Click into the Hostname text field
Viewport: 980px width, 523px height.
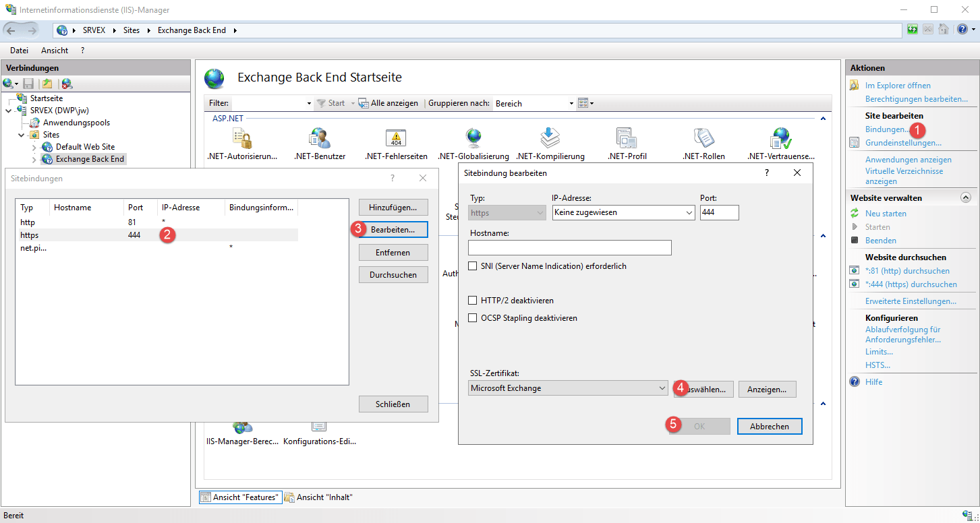pos(571,248)
